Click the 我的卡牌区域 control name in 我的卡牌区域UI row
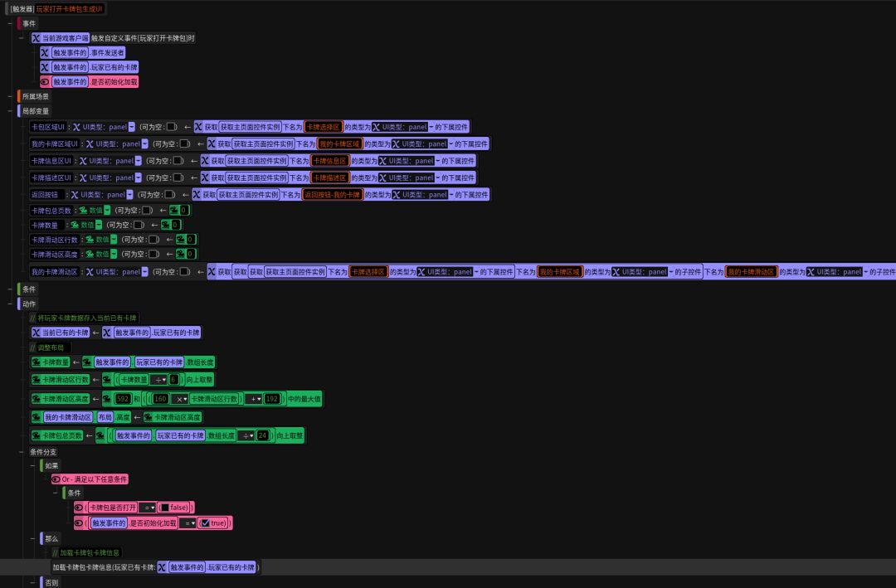896x588 pixels. coord(339,144)
